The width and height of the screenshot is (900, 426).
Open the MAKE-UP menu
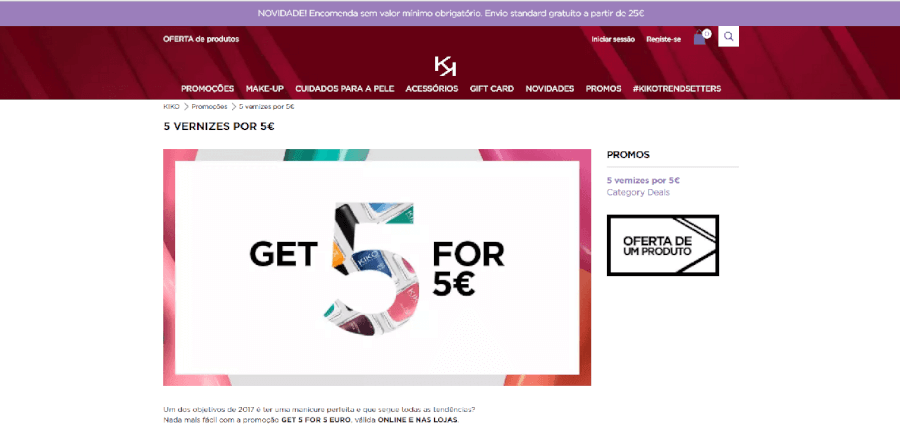[265, 88]
